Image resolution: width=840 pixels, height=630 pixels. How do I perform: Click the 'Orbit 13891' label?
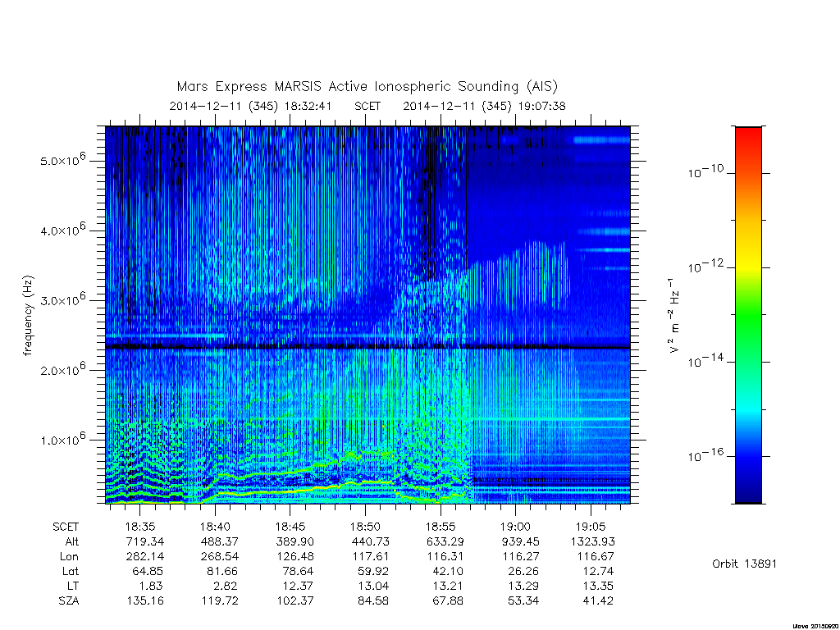click(x=744, y=564)
